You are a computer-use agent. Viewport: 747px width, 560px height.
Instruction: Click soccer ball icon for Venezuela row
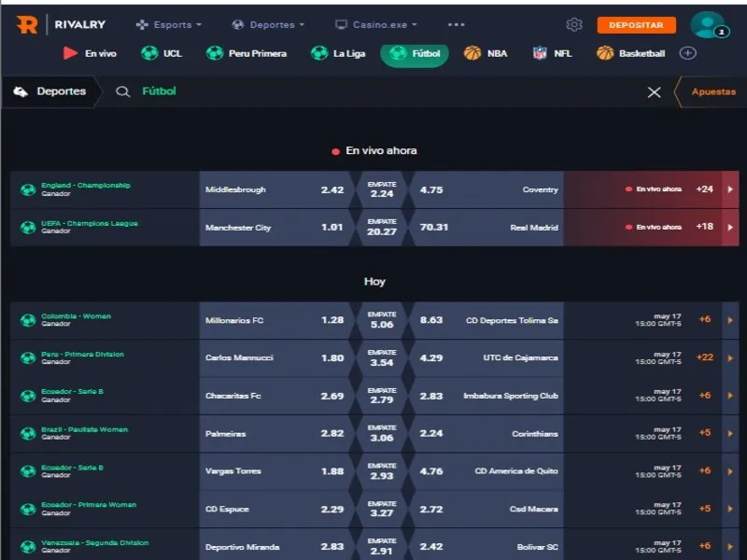pyautogui.click(x=28, y=547)
